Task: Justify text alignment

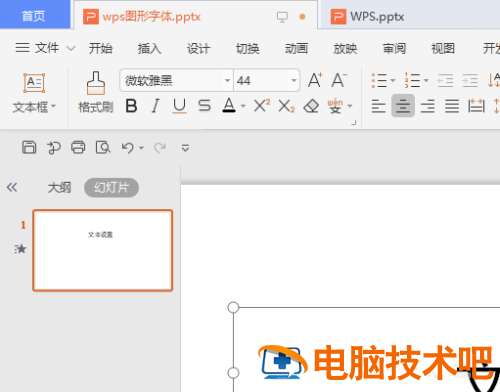Action: pyautogui.click(x=452, y=106)
